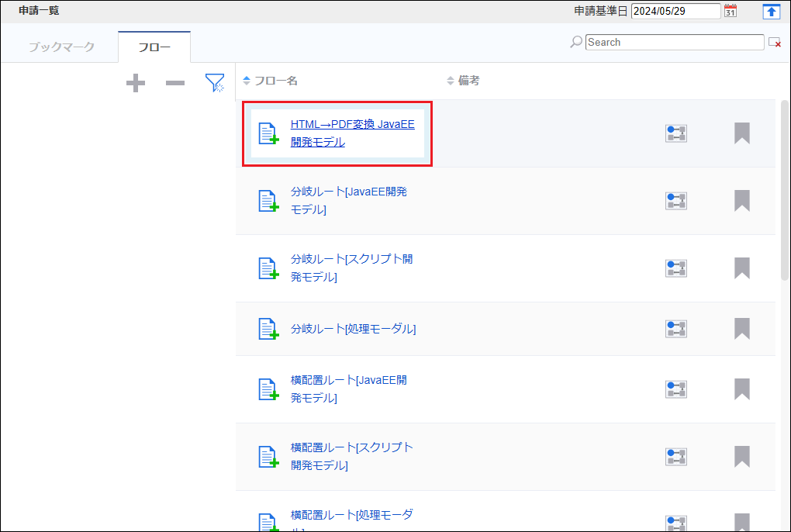This screenshot has height=532, width=791.
Task: Collapse all with the minus icon
Action: click(x=175, y=83)
